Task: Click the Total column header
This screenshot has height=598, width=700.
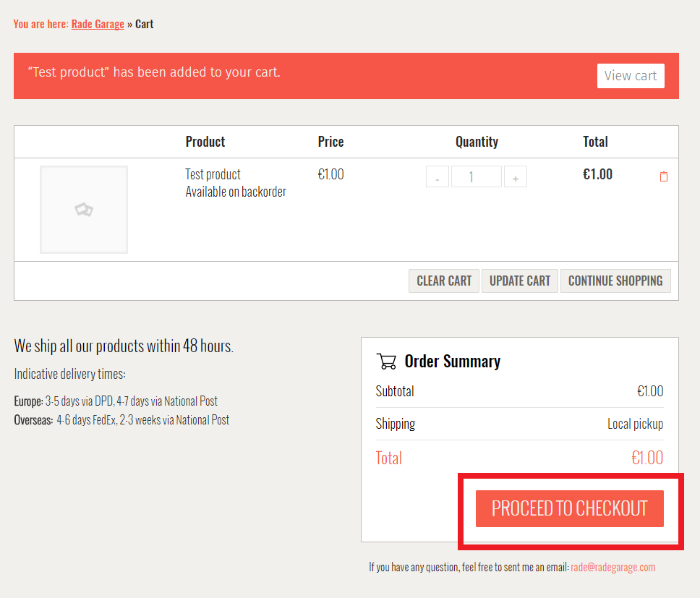Action: pos(595,141)
